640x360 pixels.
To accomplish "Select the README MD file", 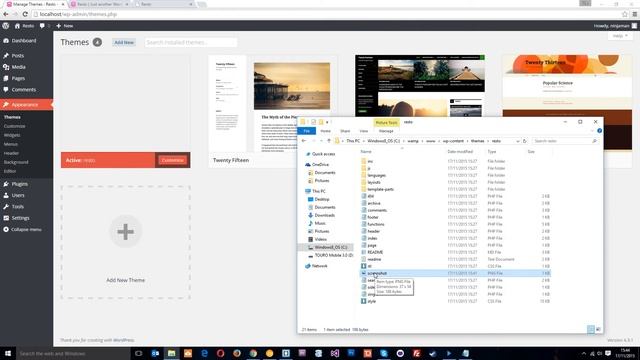I will pos(375,253).
